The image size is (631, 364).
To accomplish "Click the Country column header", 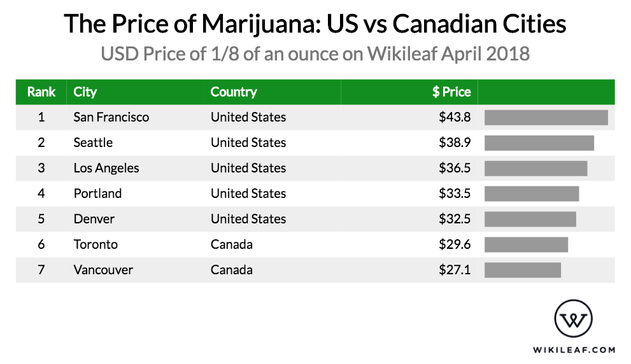I will click(234, 92).
